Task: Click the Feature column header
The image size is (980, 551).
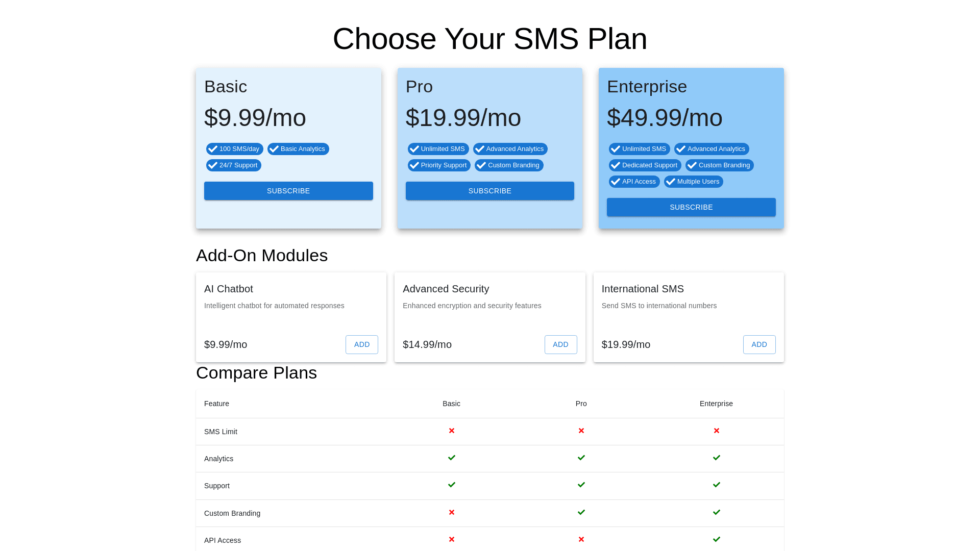Action: point(216,404)
